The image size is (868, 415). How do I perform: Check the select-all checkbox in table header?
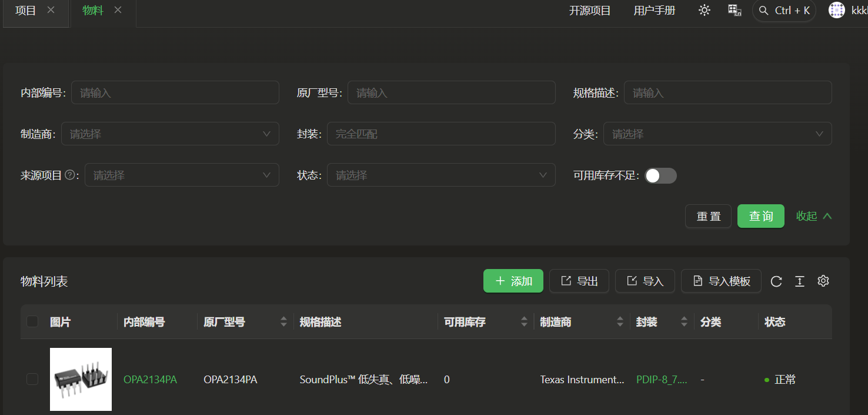pos(32,321)
